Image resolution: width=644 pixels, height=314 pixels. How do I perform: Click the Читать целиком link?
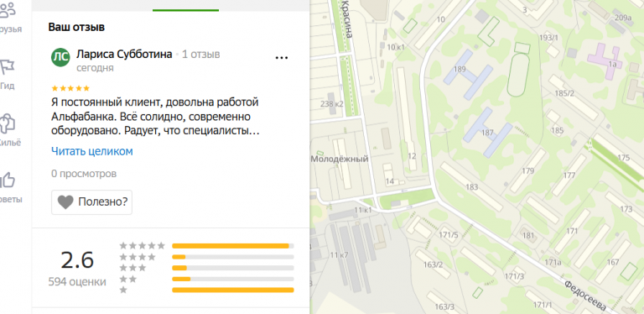[x=92, y=151]
